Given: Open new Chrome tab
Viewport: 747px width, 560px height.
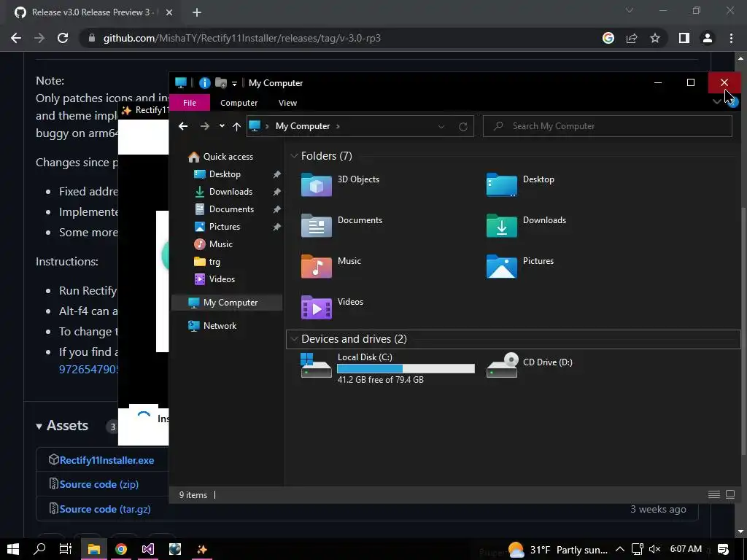Looking at the screenshot, I should point(197,12).
